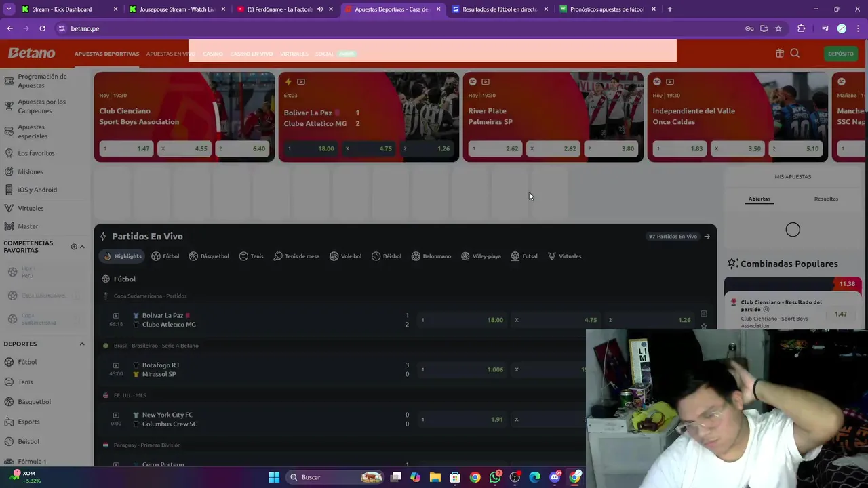Image resolution: width=868 pixels, height=488 pixels.
Task: Open Apuestas por los Campeones in sidebar
Action: (x=41, y=106)
